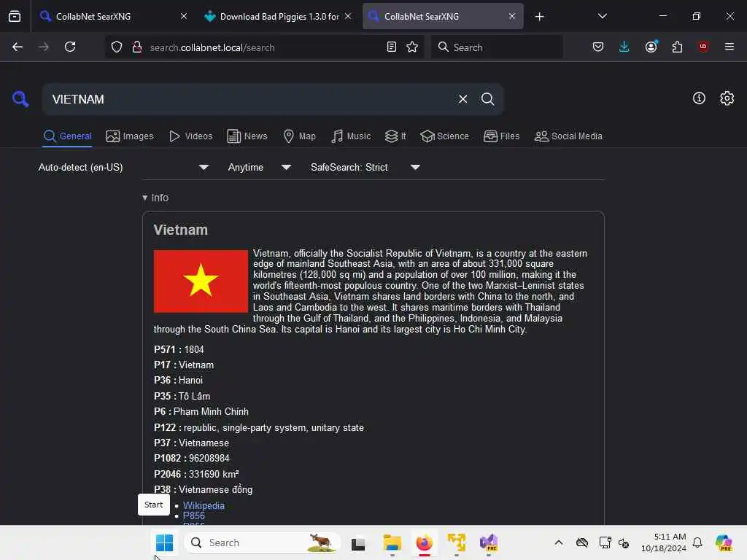Viewport: 747px width, 560px height.
Task: List all tabs dropdown arrow
Action: point(602,16)
